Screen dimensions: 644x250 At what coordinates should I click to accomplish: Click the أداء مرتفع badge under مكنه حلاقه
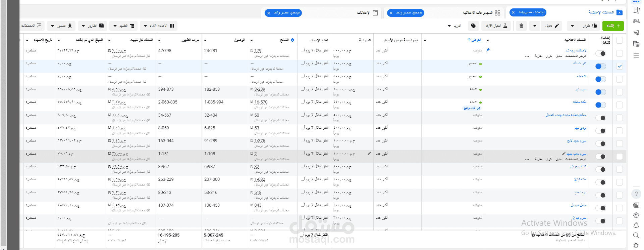(x=472, y=108)
